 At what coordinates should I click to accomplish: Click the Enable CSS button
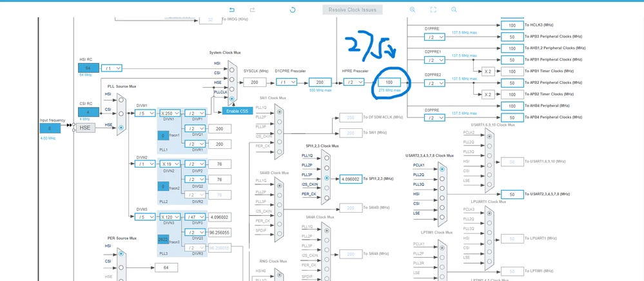click(237, 111)
